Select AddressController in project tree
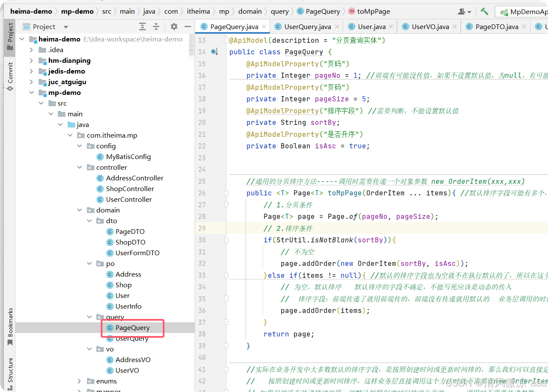 click(130, 178)
